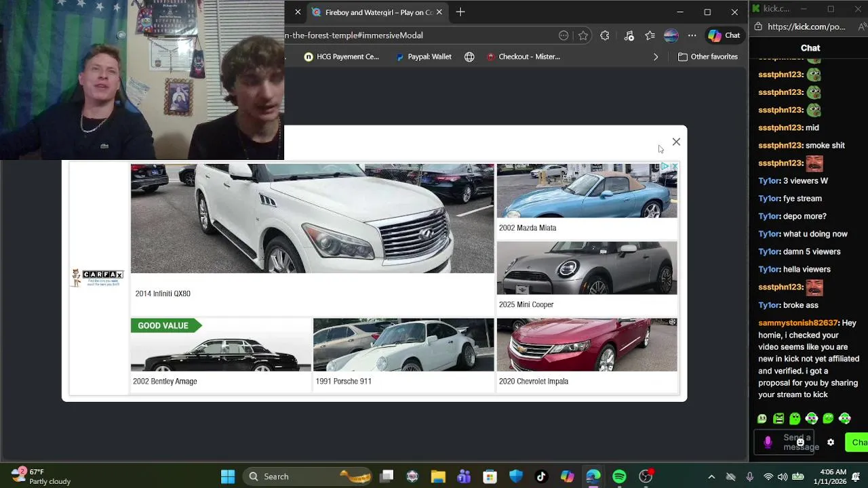
Task: Click the last green headphone emote
Action: coord(844,419)
